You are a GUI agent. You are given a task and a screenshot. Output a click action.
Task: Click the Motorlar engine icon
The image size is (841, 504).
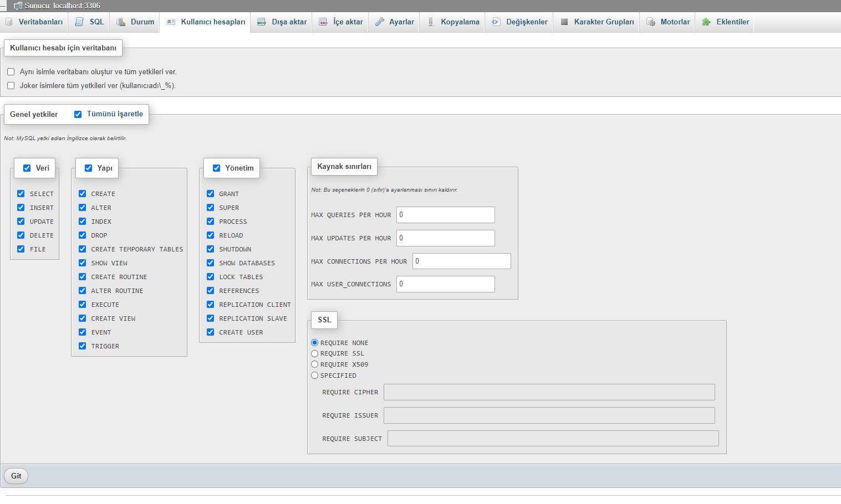click(651, 22)
